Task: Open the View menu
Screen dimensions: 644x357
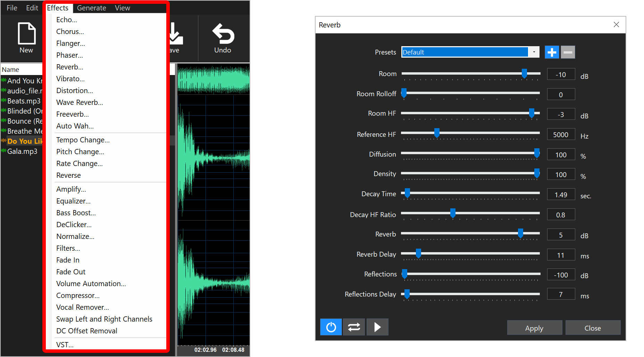Action: (123, 8)
